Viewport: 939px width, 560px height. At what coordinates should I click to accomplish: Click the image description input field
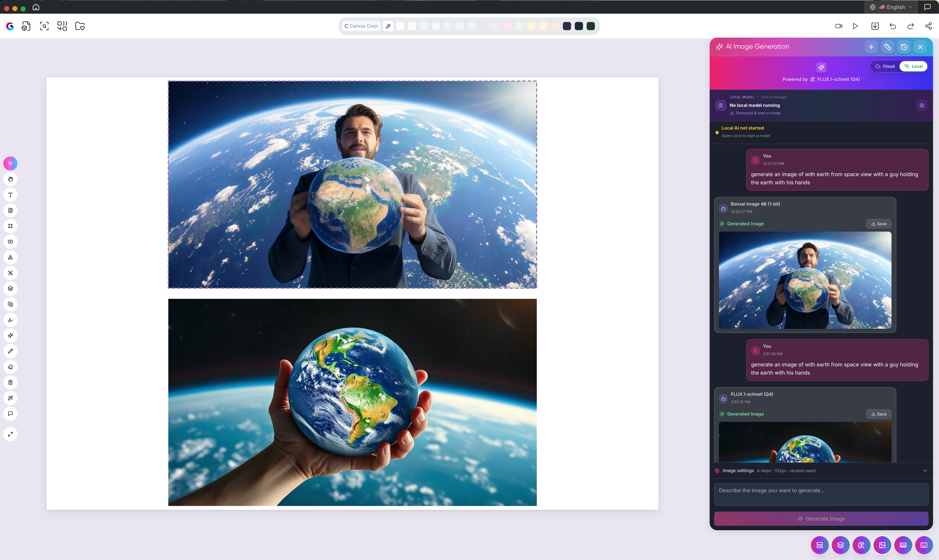click(x=821, y=494)
